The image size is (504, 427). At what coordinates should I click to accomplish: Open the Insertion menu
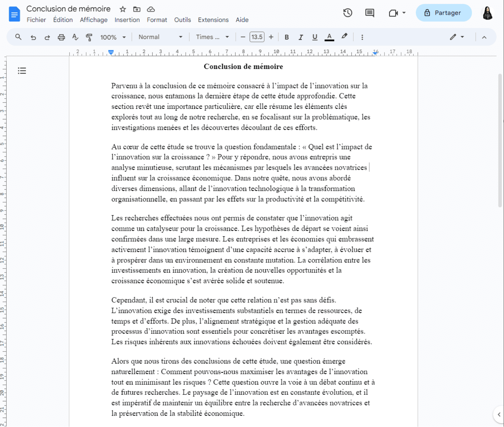pyautogui.click(x=127, y=20)
